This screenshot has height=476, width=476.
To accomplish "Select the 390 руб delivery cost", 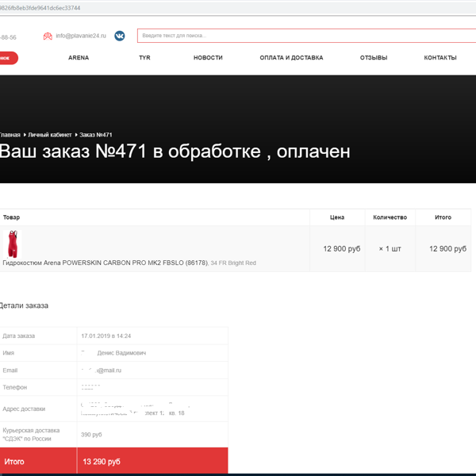I will point(91,435).
